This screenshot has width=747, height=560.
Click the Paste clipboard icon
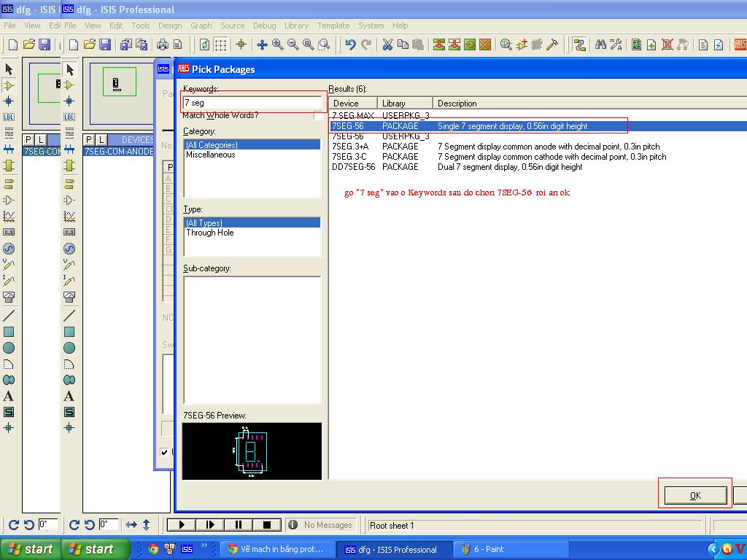418,44
